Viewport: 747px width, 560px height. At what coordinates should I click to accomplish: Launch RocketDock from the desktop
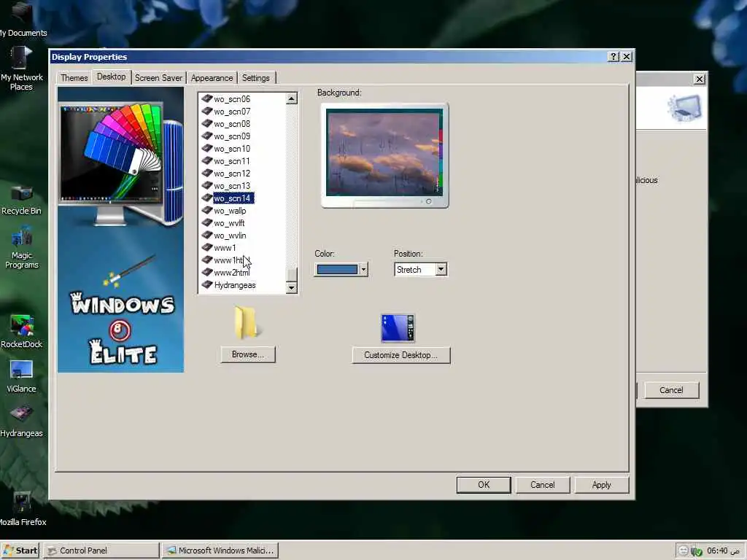coord(21,332)
